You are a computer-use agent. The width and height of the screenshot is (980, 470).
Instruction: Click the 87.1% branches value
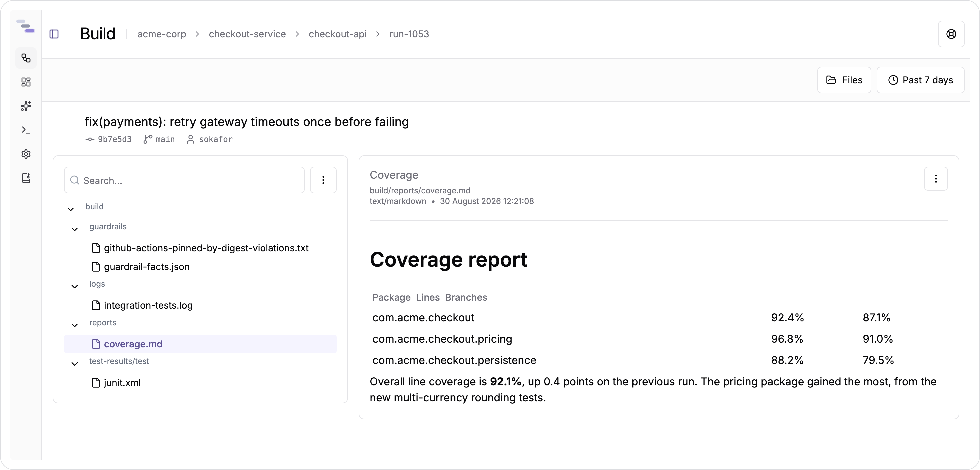[876, 318]
